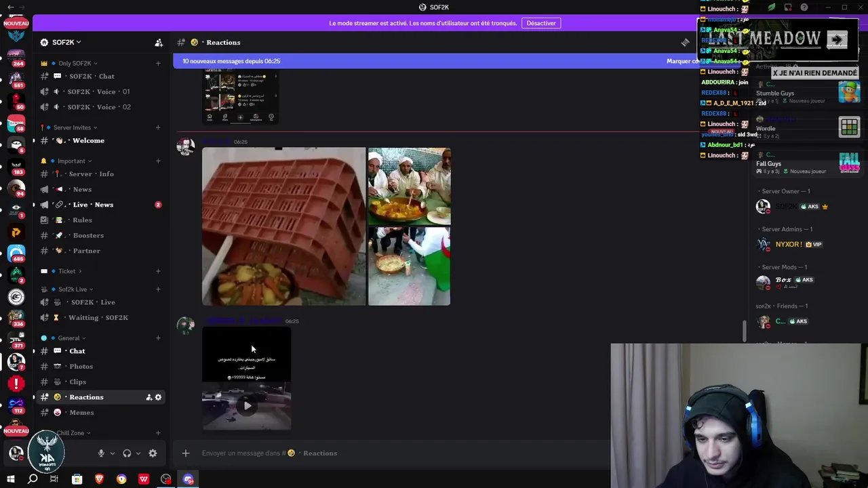The height and width of the screenshot is (488, 868).
Task: Open WPS Office from taskbar
Action: click(144, 479)
